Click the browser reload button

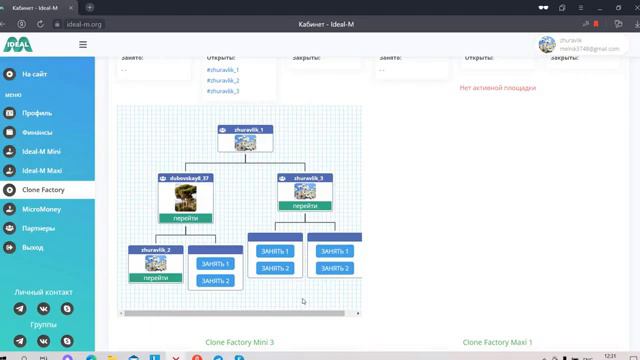(40, 24)
